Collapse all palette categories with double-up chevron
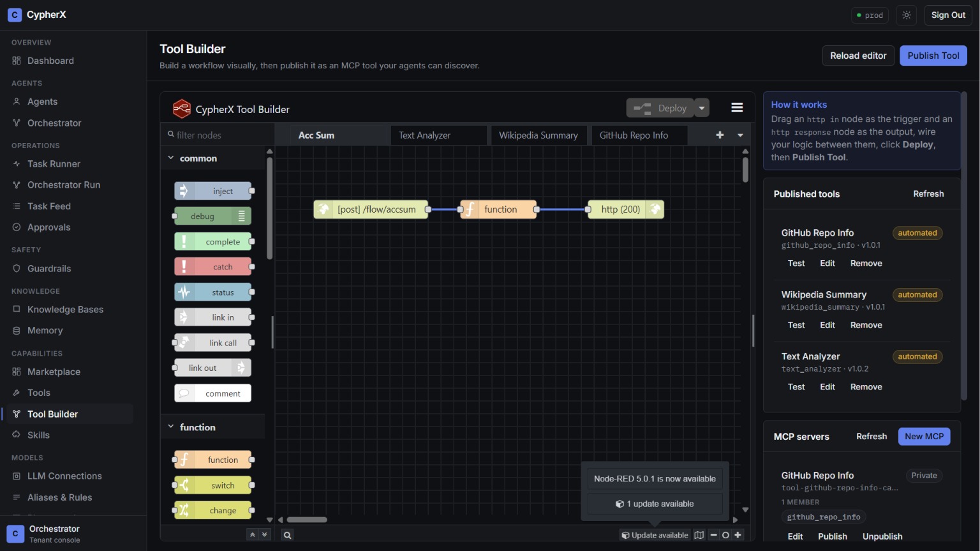Image resolution: width=980 pixels, height=551 pixels. click(253, 535)
